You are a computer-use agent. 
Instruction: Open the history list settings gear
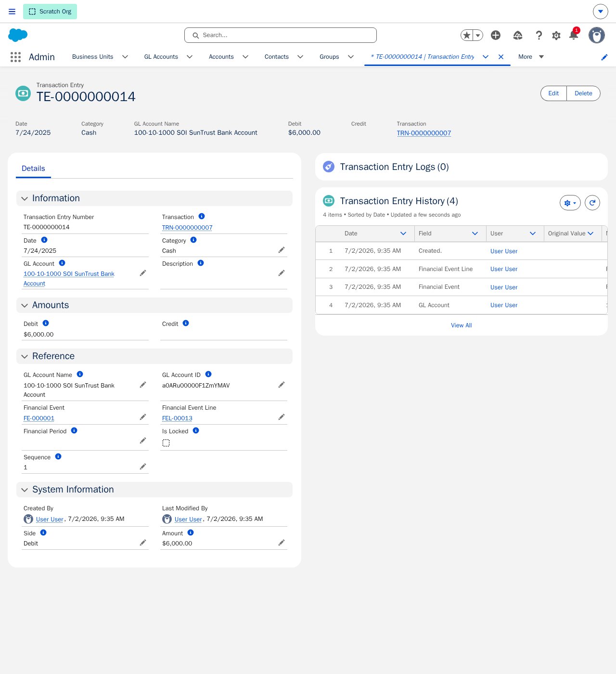(570, 203)
